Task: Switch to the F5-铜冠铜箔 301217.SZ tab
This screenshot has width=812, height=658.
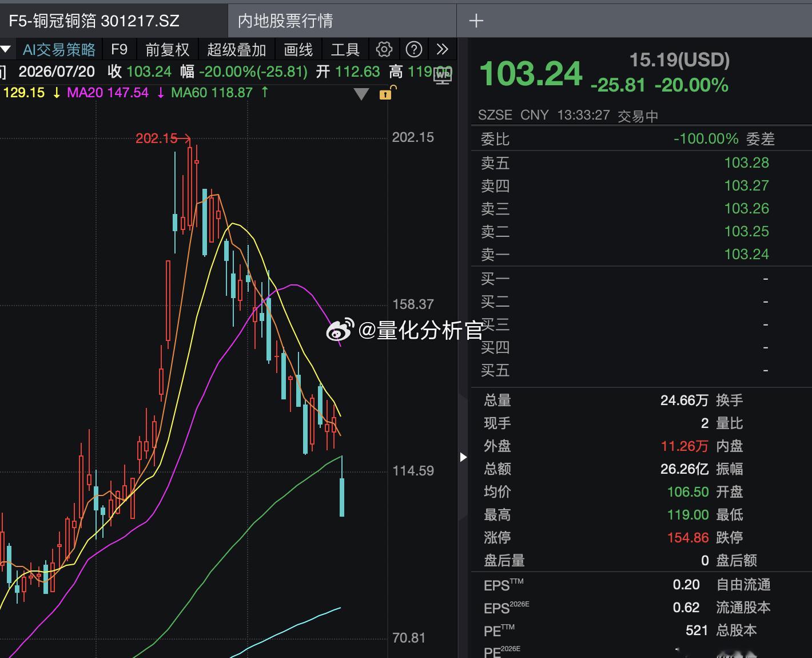Action: (94, 21)
